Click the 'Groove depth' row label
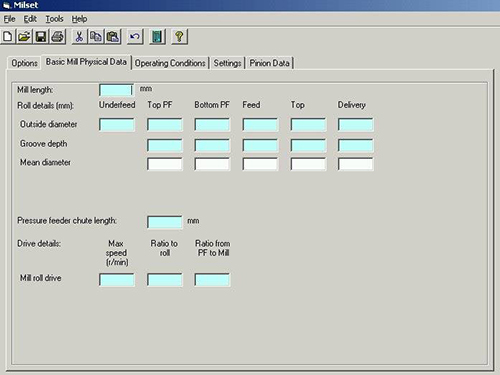Image resolution: width=500 pixels, height=375 pixels. click(44, 144)
